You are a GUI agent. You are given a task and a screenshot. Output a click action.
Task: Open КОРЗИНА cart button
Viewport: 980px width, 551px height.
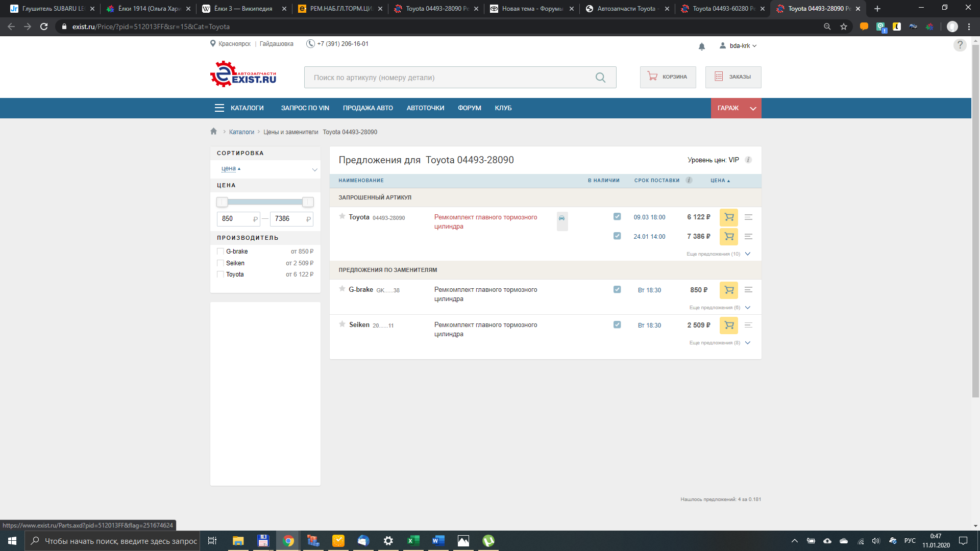tap(668, 77)
